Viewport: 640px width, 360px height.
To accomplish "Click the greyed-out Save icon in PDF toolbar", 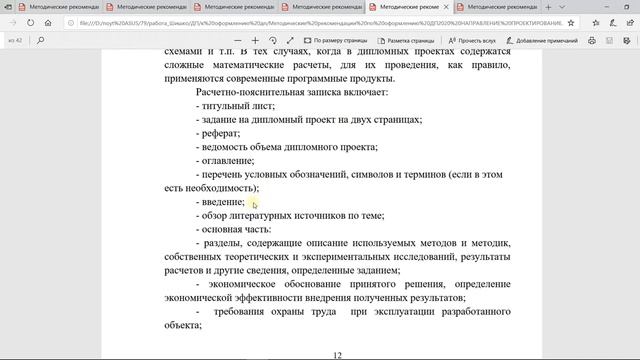I will click(x=609, y=40).
